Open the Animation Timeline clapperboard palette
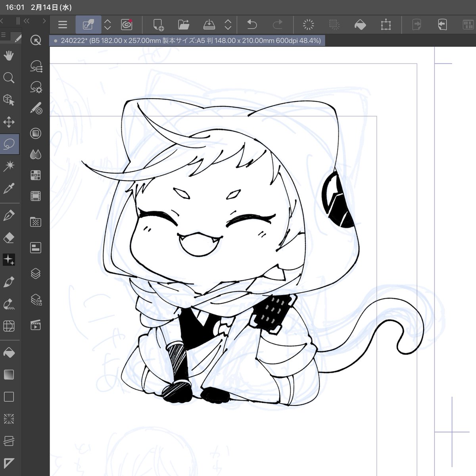Viewport: 476px width, 476px height. tap(36, 325)
